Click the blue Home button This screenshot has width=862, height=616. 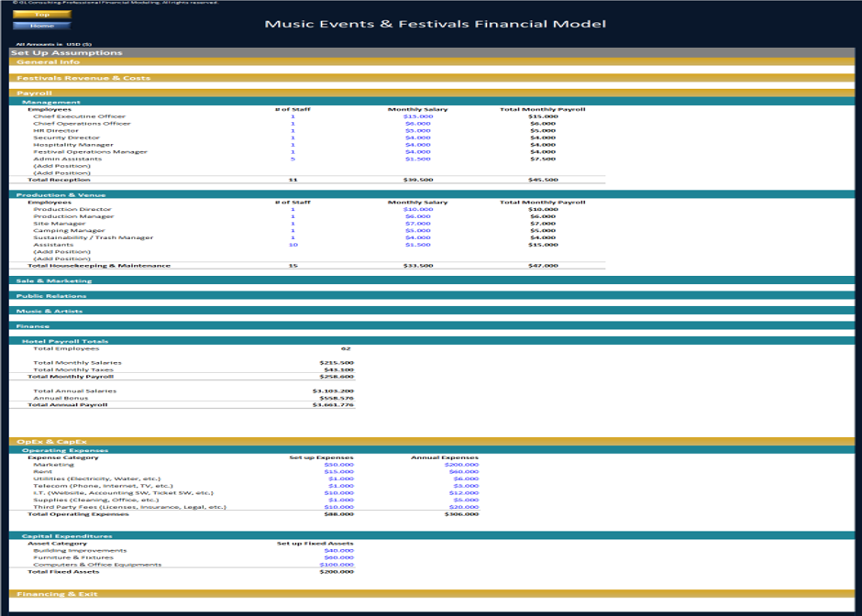coord(42,26)
